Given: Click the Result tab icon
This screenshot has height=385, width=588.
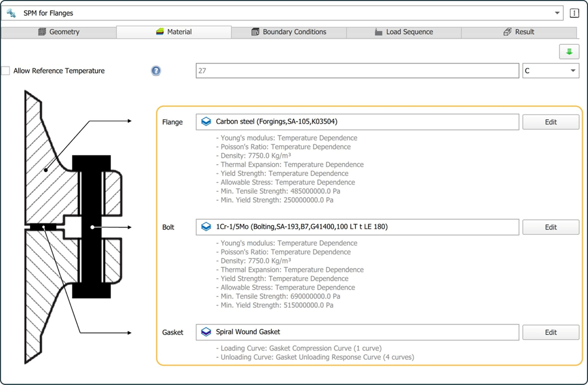Looking at the screenshot, I should (x=507, y=32).
